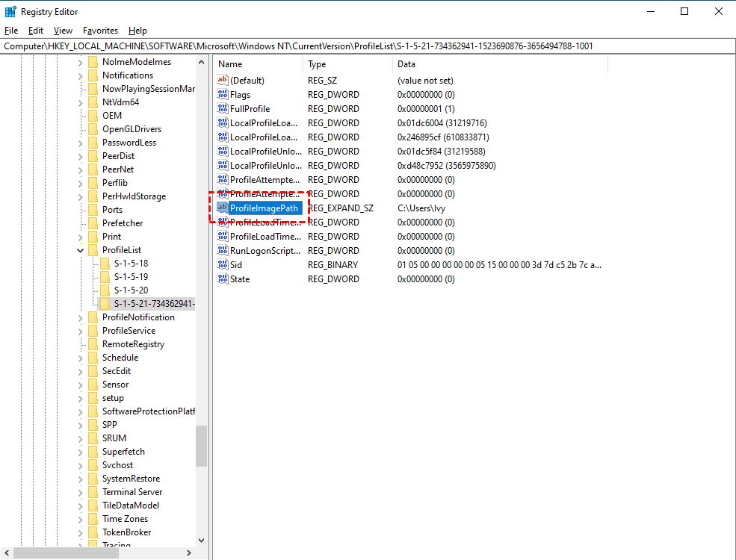Viewport: 736px width, 560px height.
Task: Click the Registry Editor app icon in title bar
Action: [x=10, y=12]
